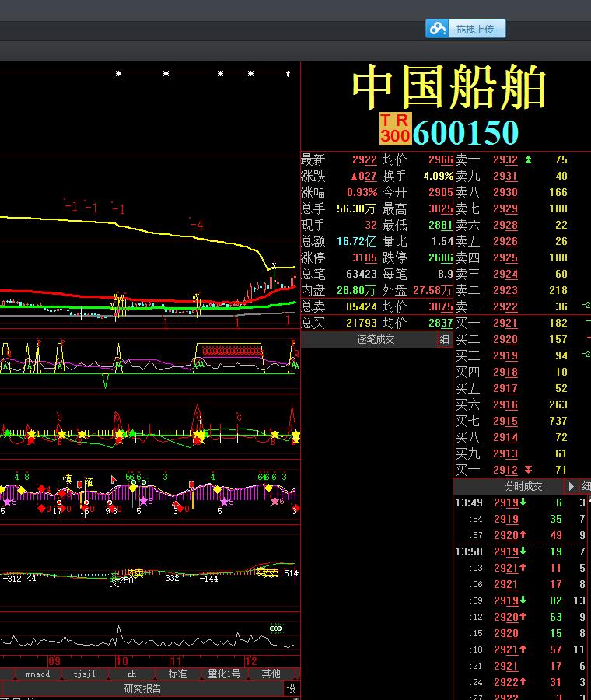Click 买一 price 2921

pos(505,323)
